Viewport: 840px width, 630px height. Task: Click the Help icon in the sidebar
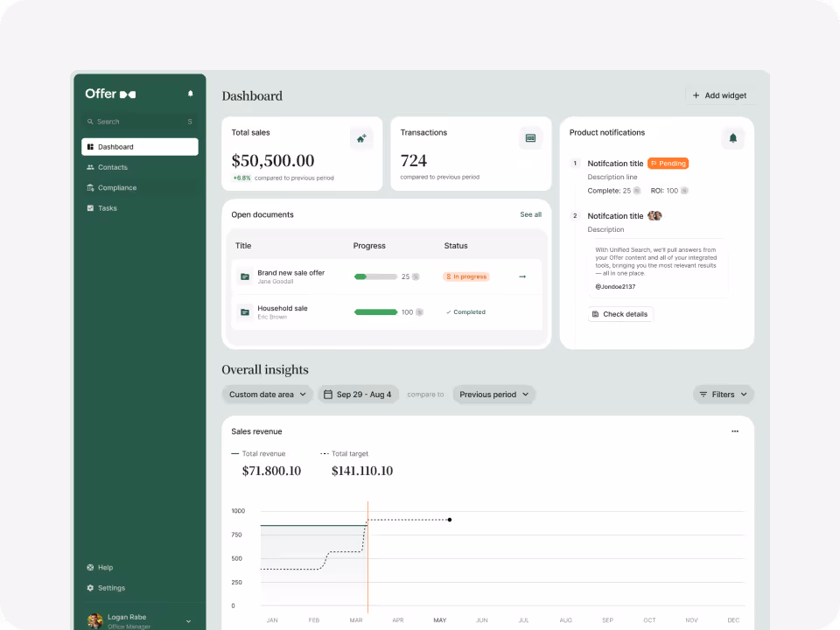(x=91, y=567)
